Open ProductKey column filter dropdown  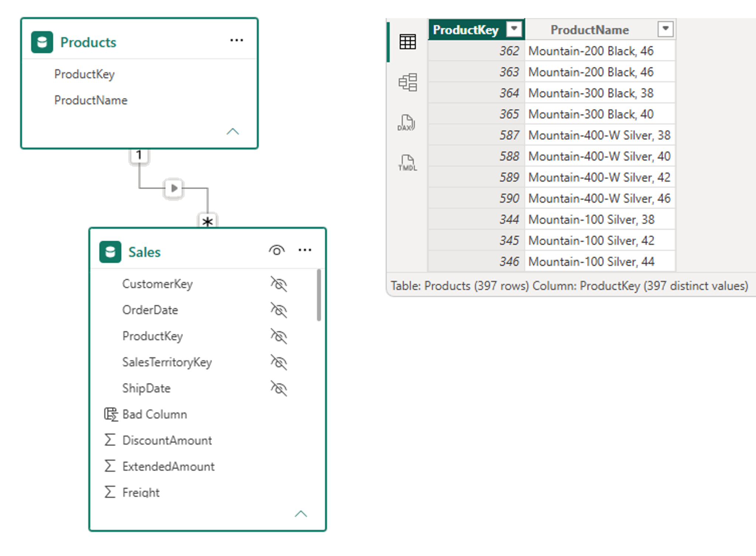[514, 29]
